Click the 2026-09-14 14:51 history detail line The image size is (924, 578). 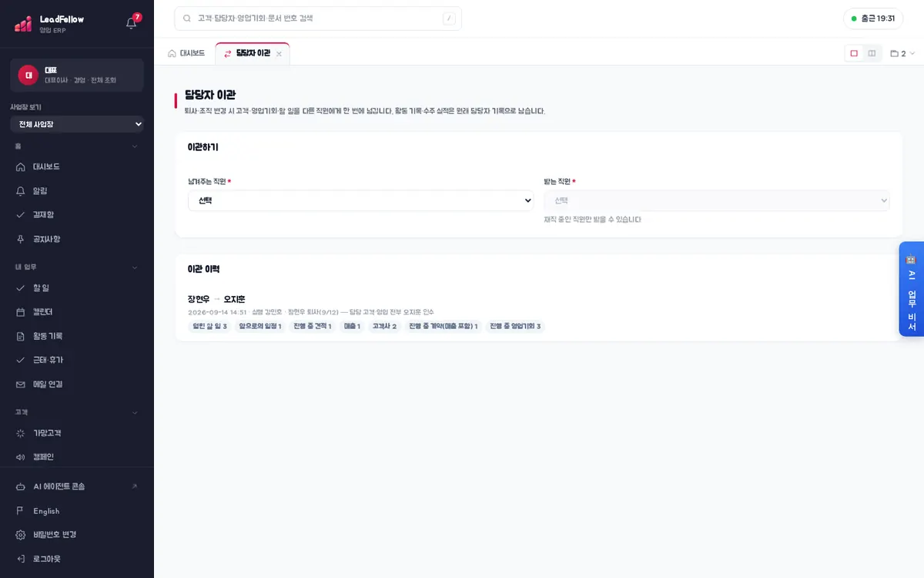311,312
